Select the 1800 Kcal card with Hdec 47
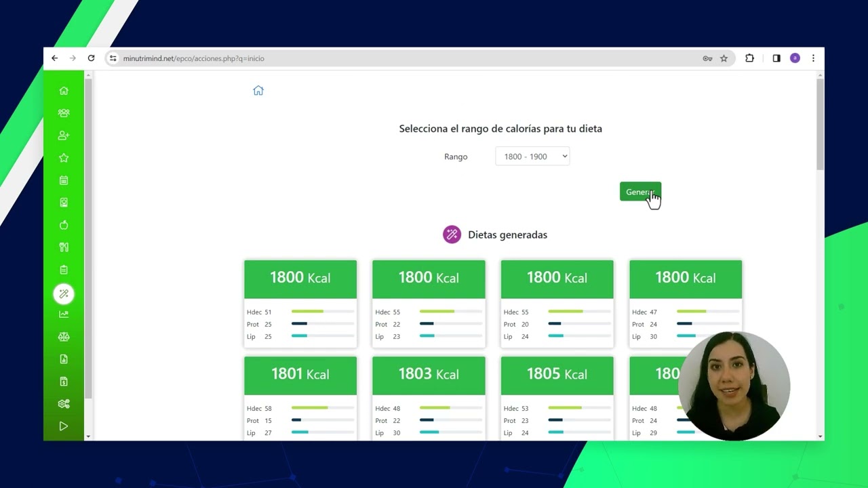868x488 pixels. pyautogui.click(x=686, y=304)
